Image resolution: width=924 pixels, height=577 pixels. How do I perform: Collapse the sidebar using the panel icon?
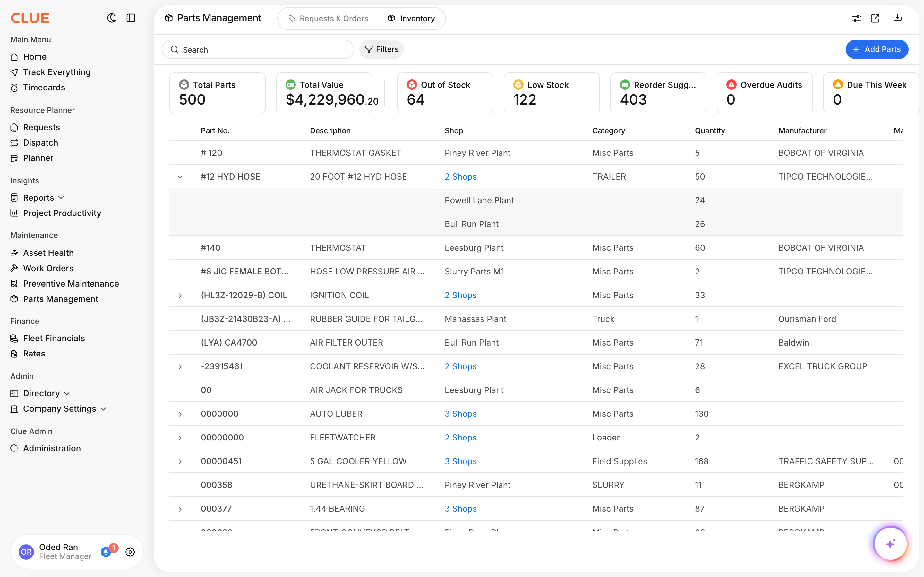coord(131,18)
